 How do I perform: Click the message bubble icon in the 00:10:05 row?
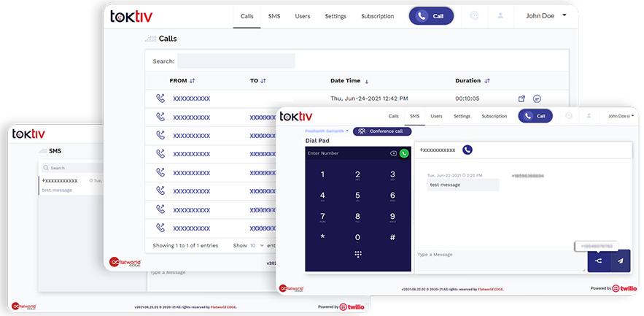pos(537,99)
